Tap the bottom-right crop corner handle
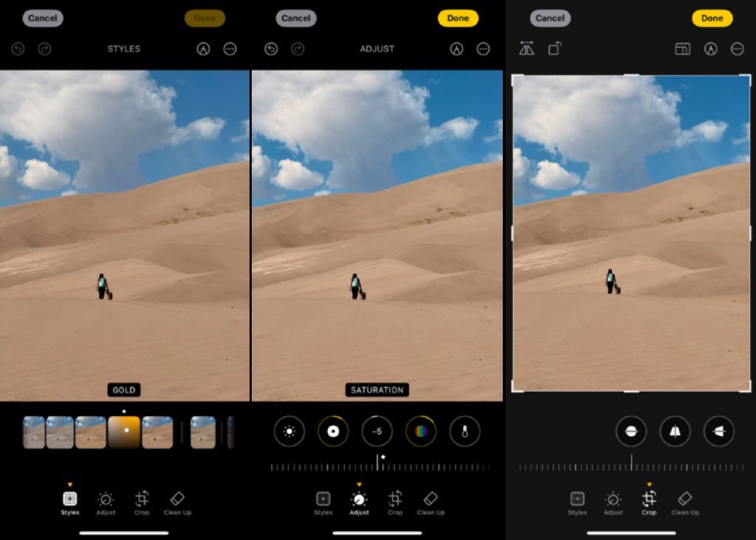This screenshot has height=540, width=756. (x=746, y=387)
